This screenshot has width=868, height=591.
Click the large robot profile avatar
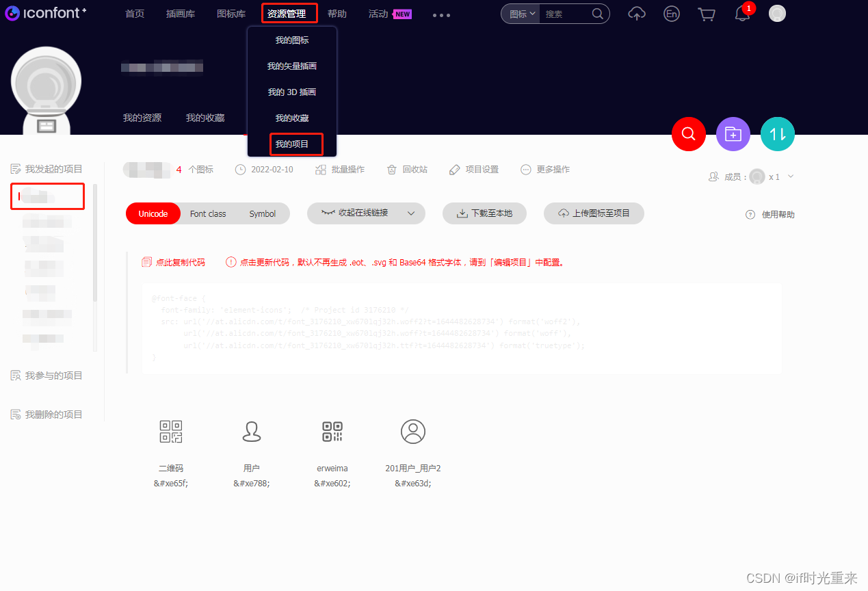[x=46, y=91]
